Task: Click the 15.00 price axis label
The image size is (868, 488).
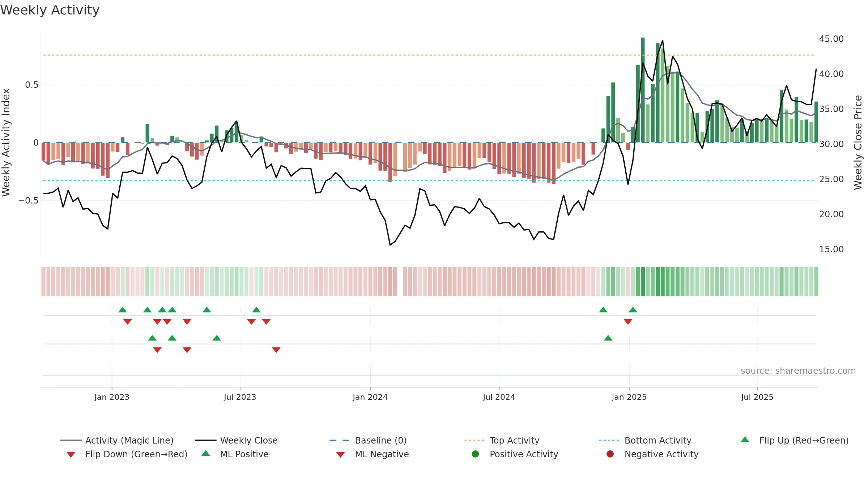Action: pyautogui.click(x=831, y=249)
